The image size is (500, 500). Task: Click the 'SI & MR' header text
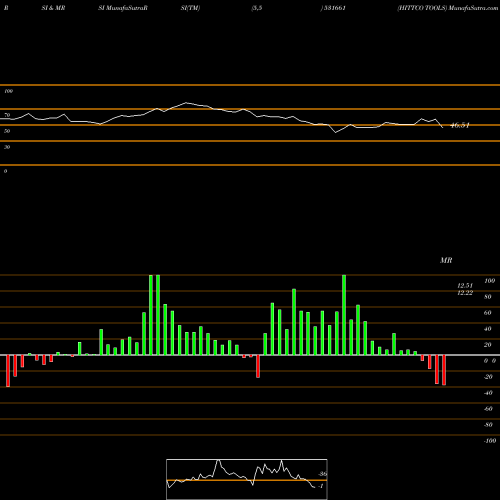pos(53,8)
